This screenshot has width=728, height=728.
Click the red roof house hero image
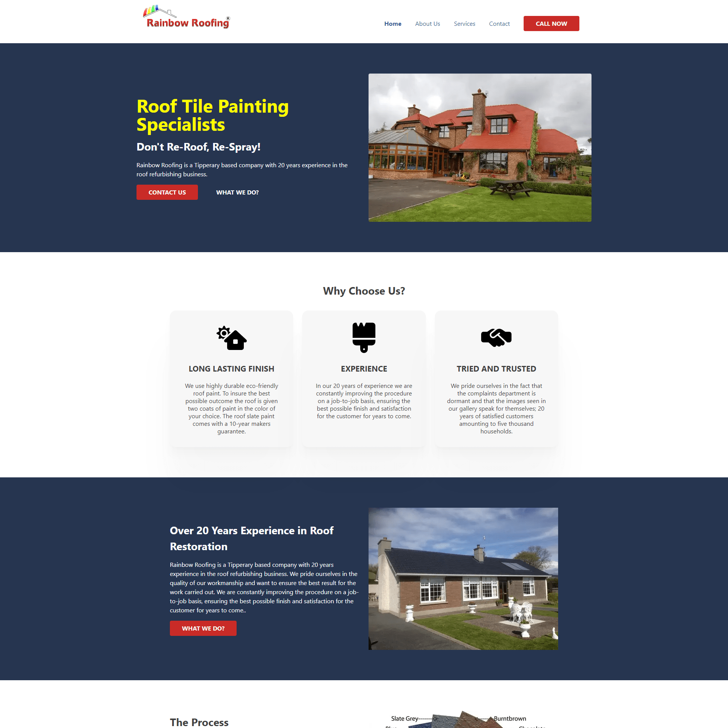point(479,147)
